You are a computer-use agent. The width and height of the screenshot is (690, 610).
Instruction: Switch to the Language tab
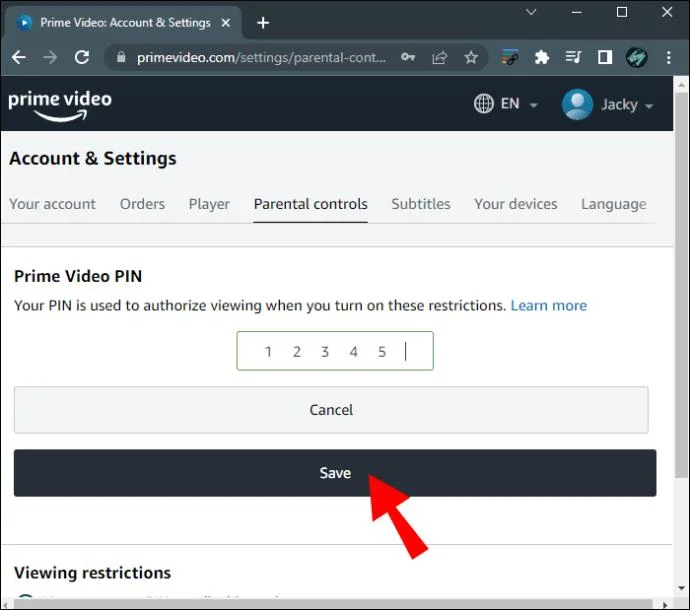613,204
